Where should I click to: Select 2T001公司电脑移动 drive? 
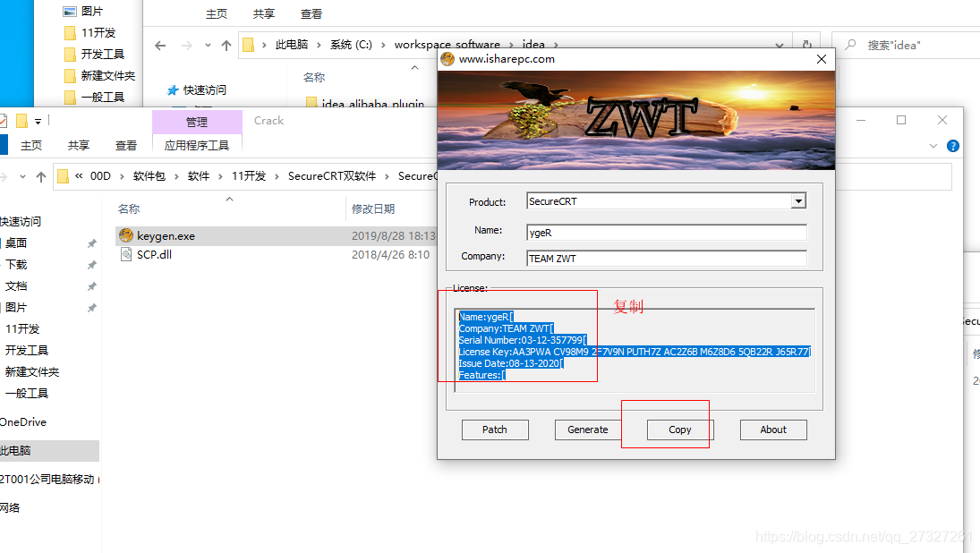pyautogui.click(x=47, y=480)
